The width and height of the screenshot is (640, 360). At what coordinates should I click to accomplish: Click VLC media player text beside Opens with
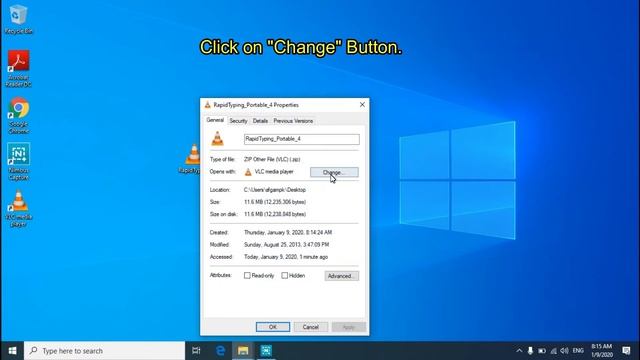click(x=274, y=172)
